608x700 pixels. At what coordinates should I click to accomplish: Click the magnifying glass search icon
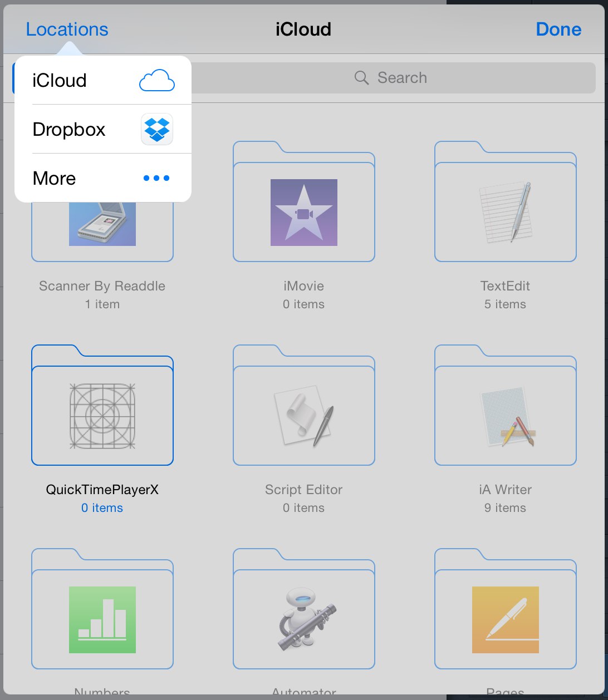(x=361, y=78)
